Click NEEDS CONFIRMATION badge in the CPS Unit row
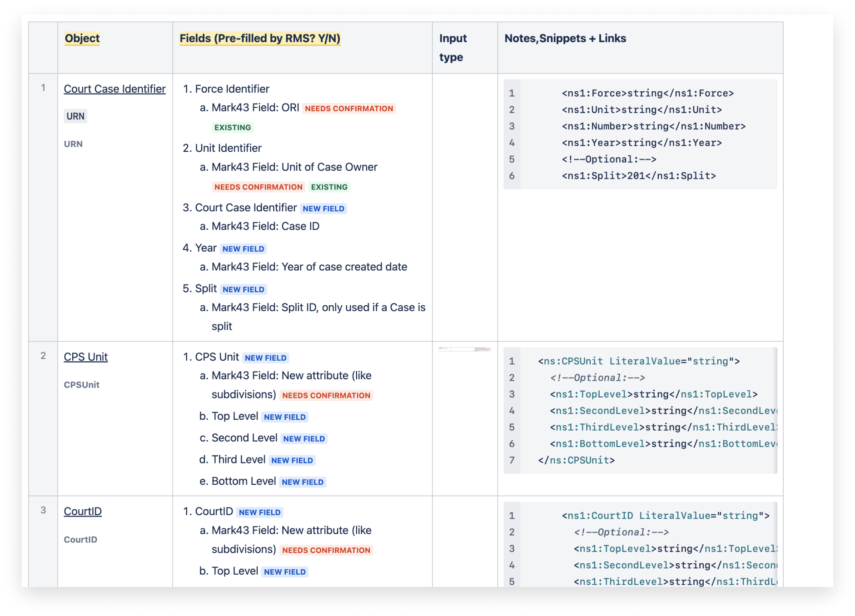855x616 pixels. point(326,396)
